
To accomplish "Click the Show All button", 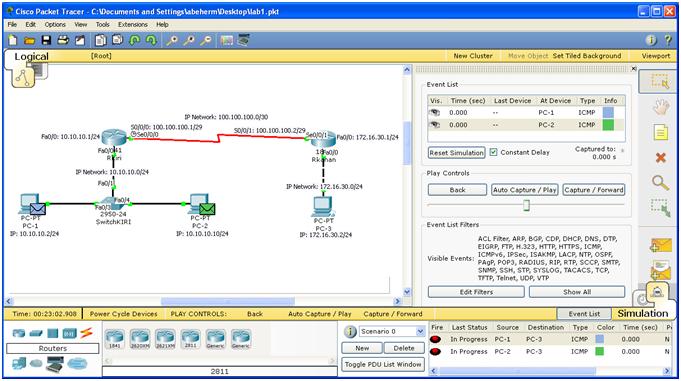I will (577, 292).
